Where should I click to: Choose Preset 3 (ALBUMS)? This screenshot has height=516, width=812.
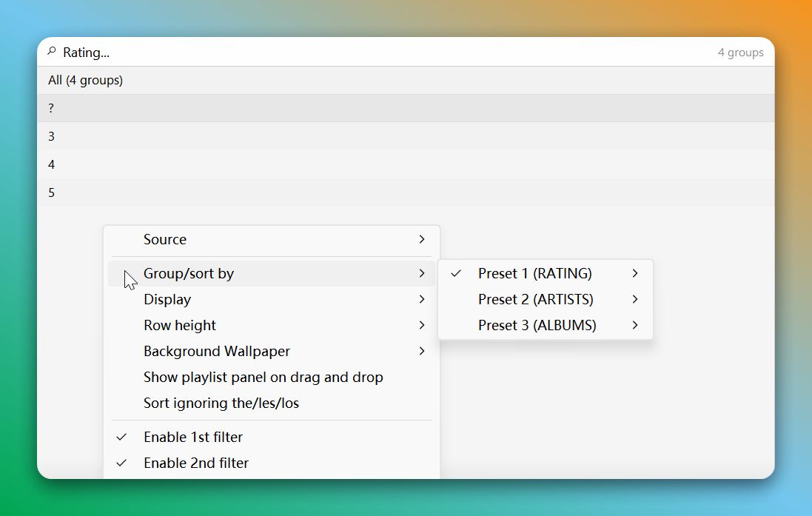(x=537, y=325)
